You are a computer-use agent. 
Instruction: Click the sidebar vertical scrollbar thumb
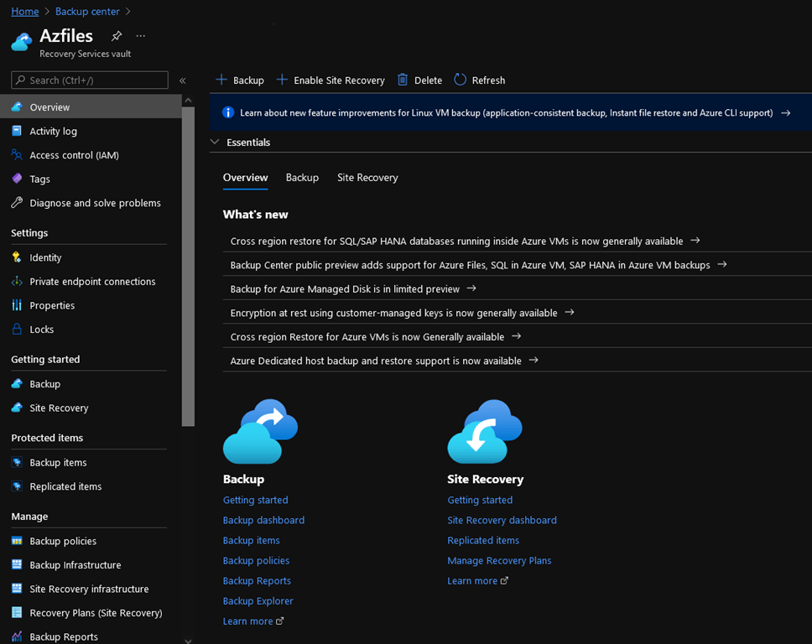coord(188,267)
